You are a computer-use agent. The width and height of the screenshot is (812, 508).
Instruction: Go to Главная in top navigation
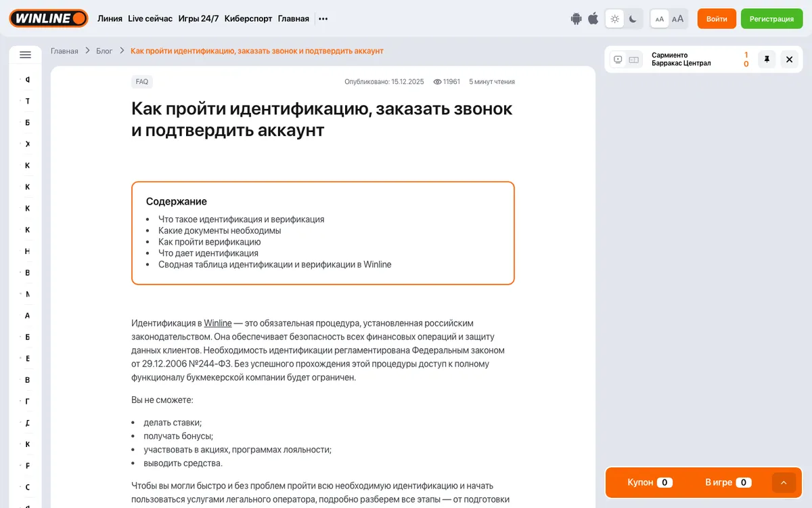click(x=294, y=19)
